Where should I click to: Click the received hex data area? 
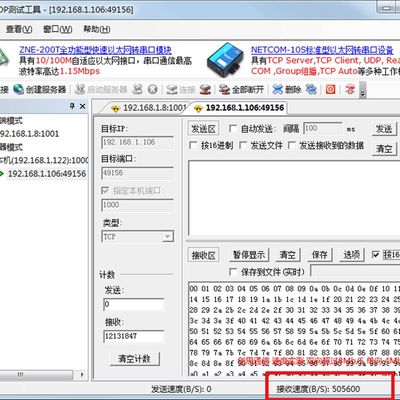[x=294, y=329]
